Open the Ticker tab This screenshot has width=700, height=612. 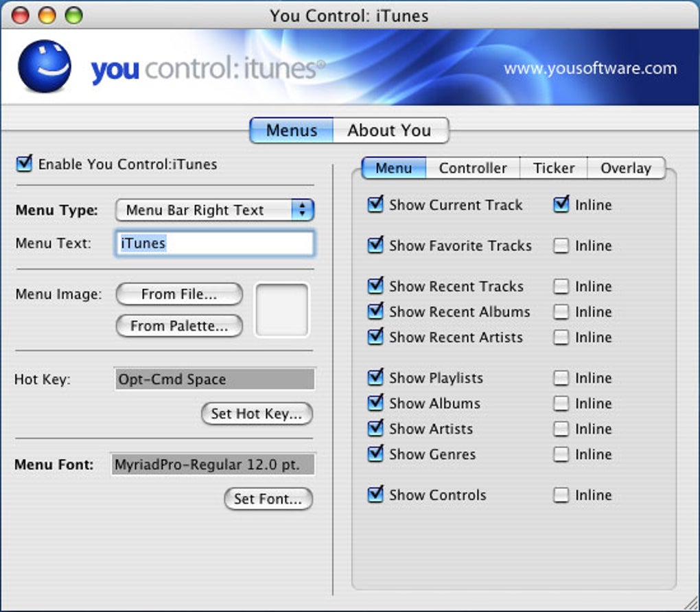pos(554,168)
